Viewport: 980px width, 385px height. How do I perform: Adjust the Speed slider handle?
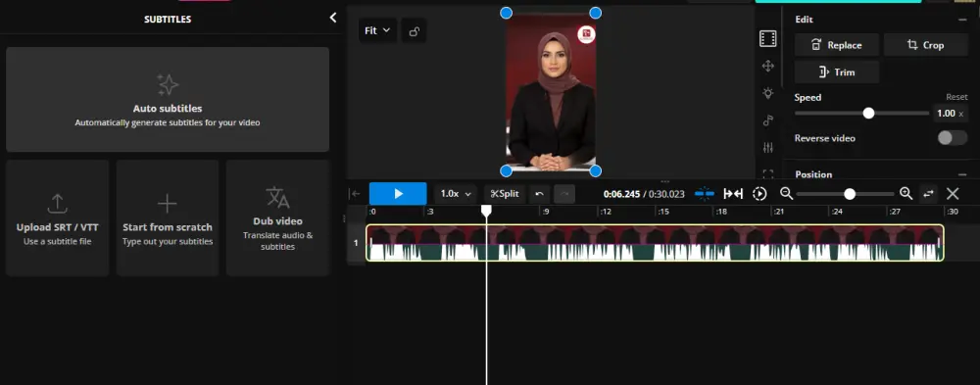868,113
